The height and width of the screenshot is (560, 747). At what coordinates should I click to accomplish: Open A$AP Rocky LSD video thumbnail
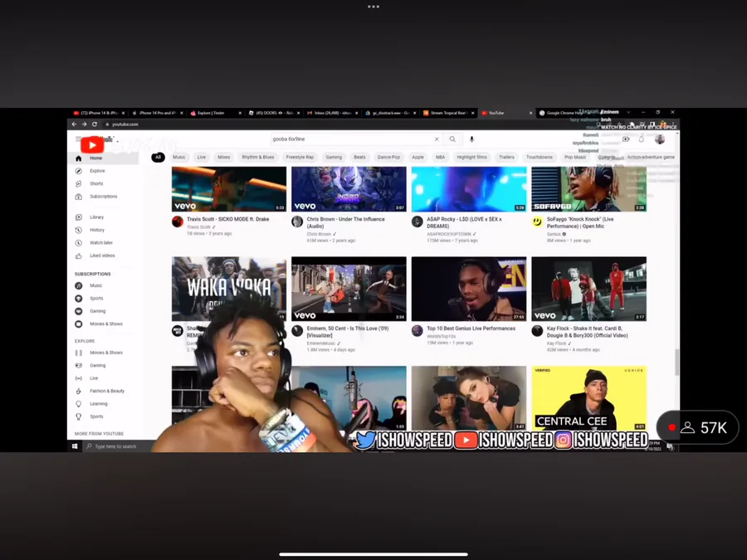pyautogui.click(x=469, y=189)
